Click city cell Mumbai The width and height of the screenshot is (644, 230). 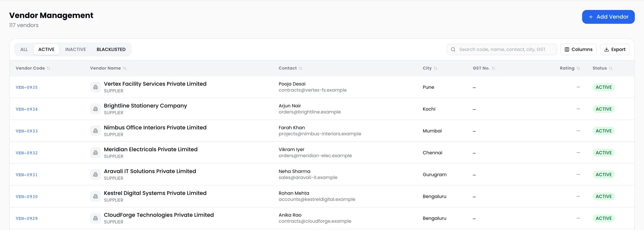coord(432,131)
